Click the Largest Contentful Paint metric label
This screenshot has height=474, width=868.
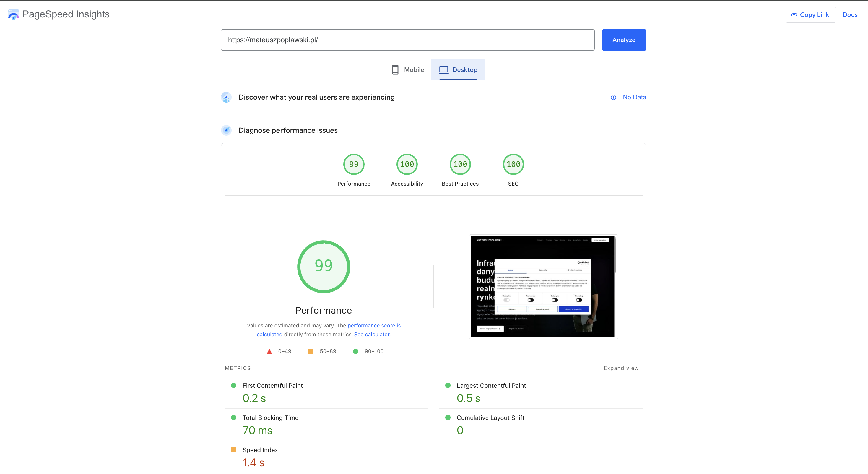[491, 385]
